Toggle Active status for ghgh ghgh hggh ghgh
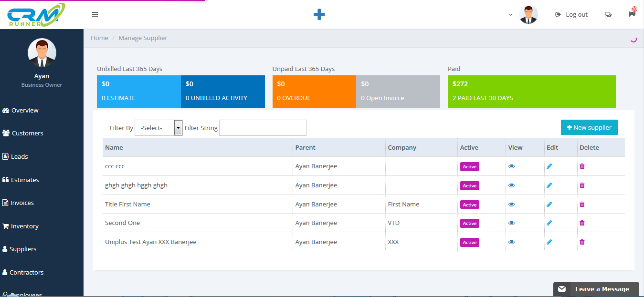644x297 pixels. [469, 185]
